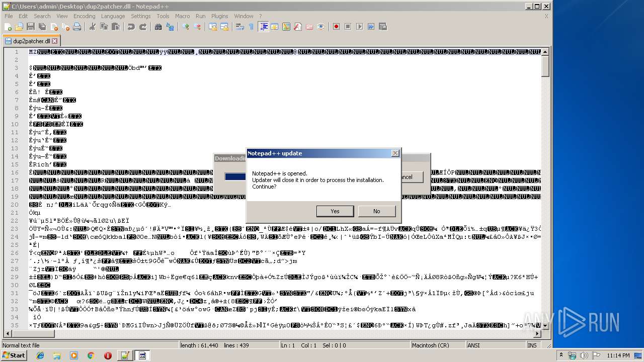
Task: Open the Macro menu
Action: tap(183, 16)
